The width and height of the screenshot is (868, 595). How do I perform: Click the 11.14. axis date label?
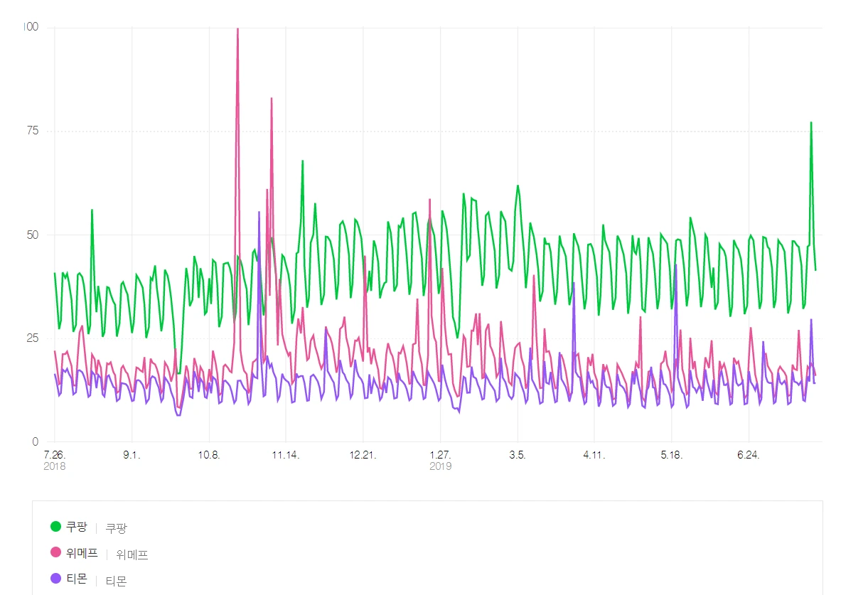[x=286, y=456]
